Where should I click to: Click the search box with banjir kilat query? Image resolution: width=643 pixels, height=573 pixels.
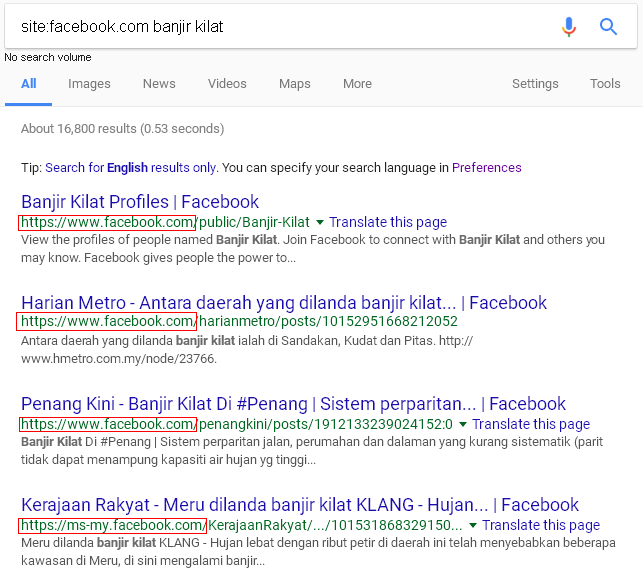point(321,27)
